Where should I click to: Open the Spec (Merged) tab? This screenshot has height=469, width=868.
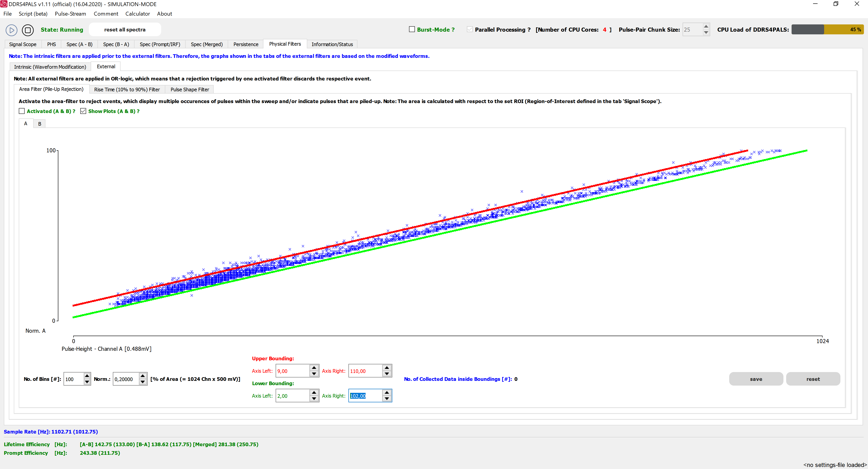pyautogui.click(x=207, y=44)
